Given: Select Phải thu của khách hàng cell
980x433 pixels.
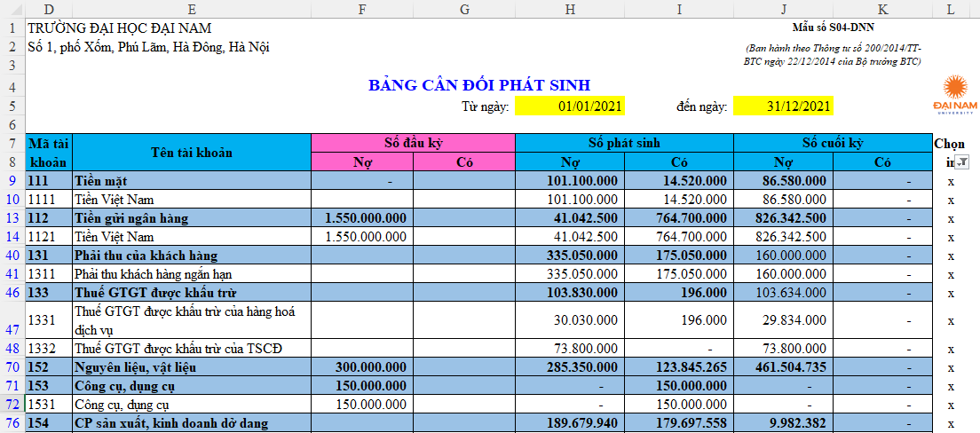Looking at the screenshot, I should pos(192,256).
